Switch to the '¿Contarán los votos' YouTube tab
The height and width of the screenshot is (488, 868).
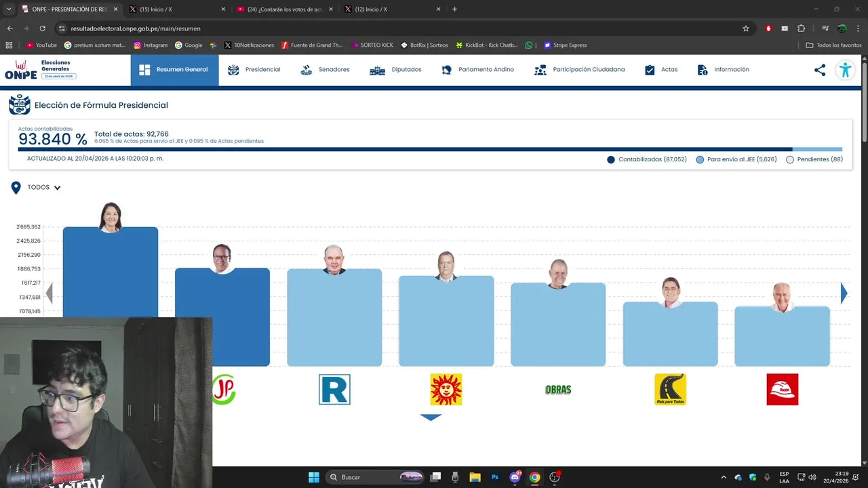(285, 9)
